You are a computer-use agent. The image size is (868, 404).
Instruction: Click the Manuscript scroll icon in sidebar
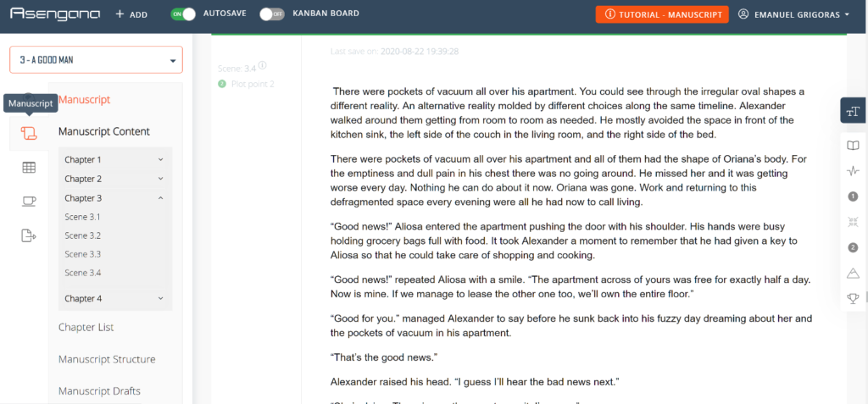point(29,133)
